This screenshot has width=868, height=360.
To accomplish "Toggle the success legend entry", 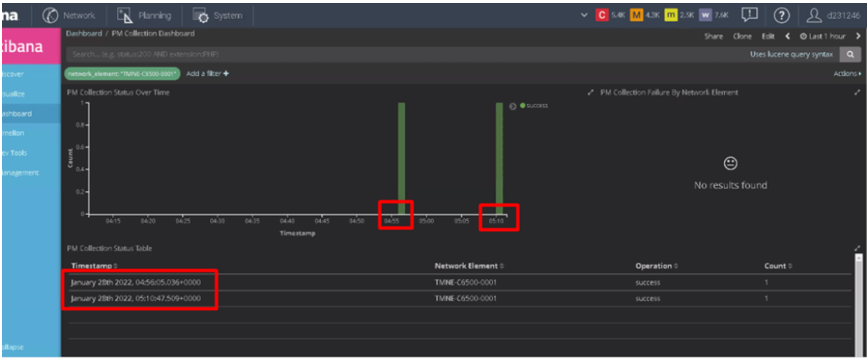I will pos(534,106).
